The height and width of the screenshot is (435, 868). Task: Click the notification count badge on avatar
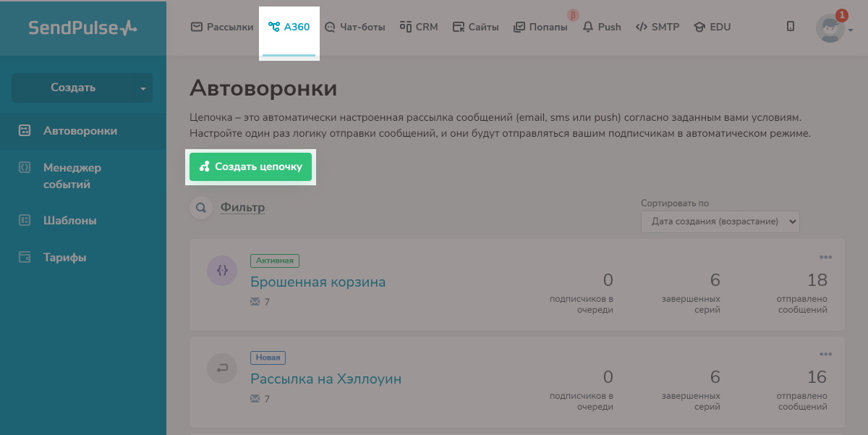(841, 14)
